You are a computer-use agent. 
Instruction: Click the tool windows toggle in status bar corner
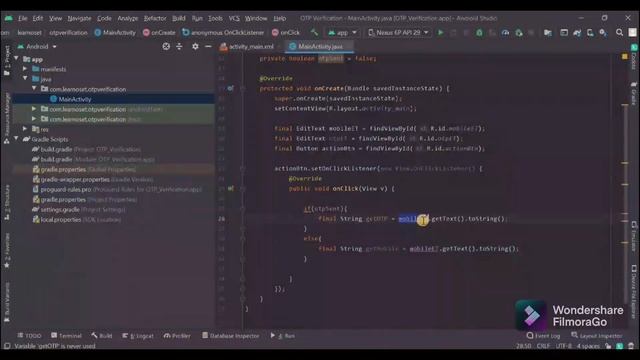tap(7, 346)
